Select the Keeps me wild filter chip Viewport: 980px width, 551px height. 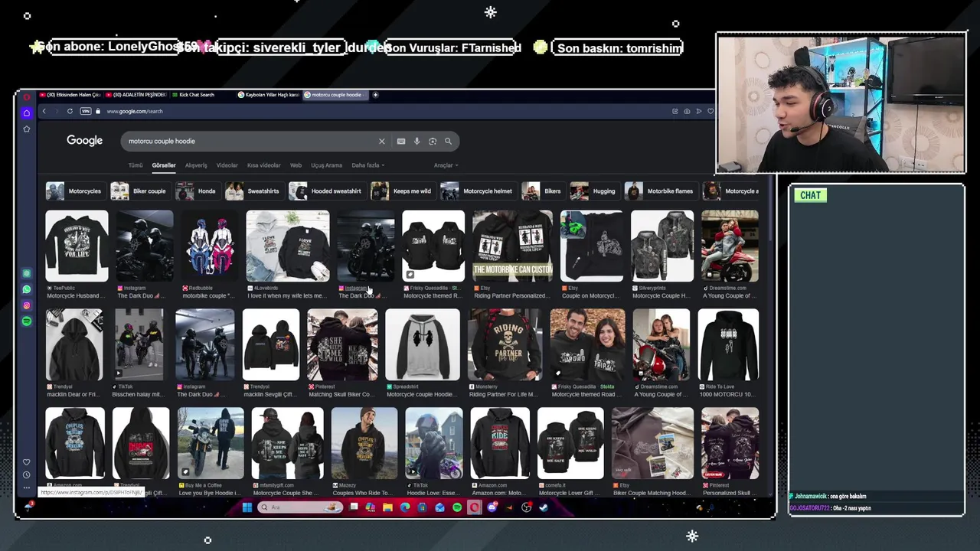tap(402, 191)
